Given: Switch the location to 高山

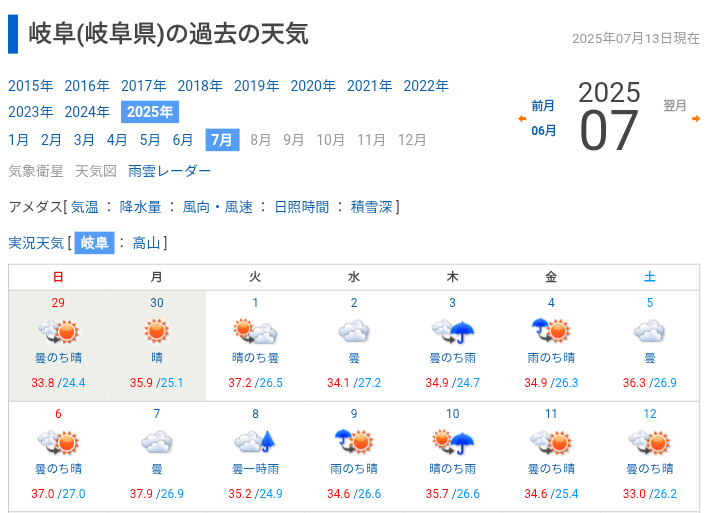Looking at the screenshot, I should [146, 242].
